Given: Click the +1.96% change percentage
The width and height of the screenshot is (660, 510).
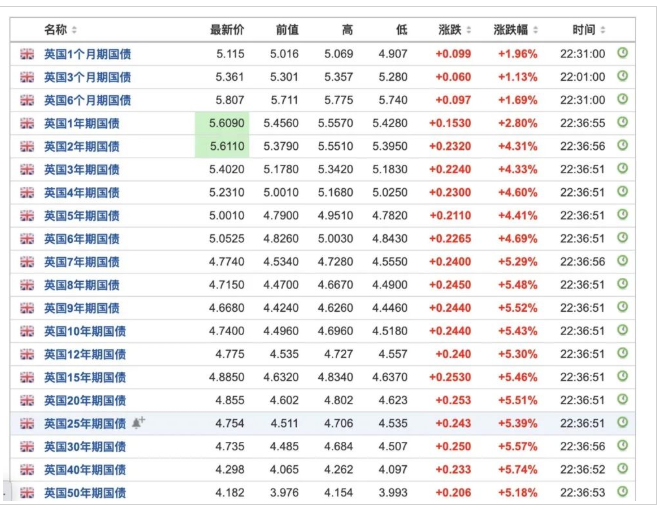Looking at the screenshot, I should click(x=518, y=54).
